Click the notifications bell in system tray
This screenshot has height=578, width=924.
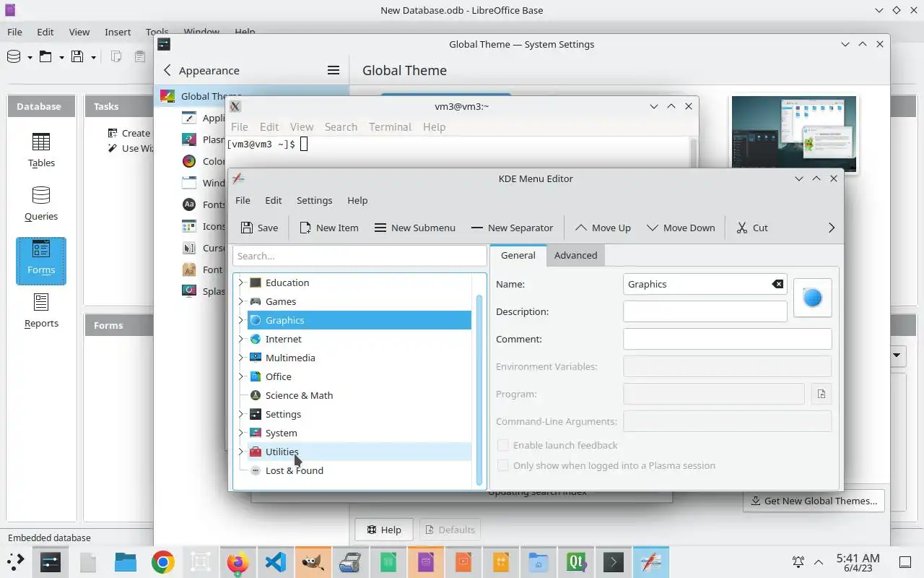[x=798, y=561]
